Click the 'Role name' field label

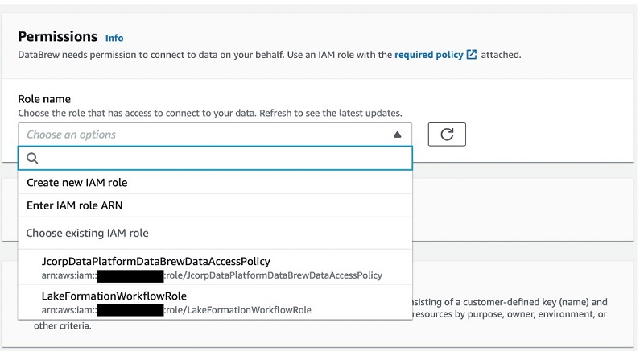pyautogui.click(x=44, y=99)
